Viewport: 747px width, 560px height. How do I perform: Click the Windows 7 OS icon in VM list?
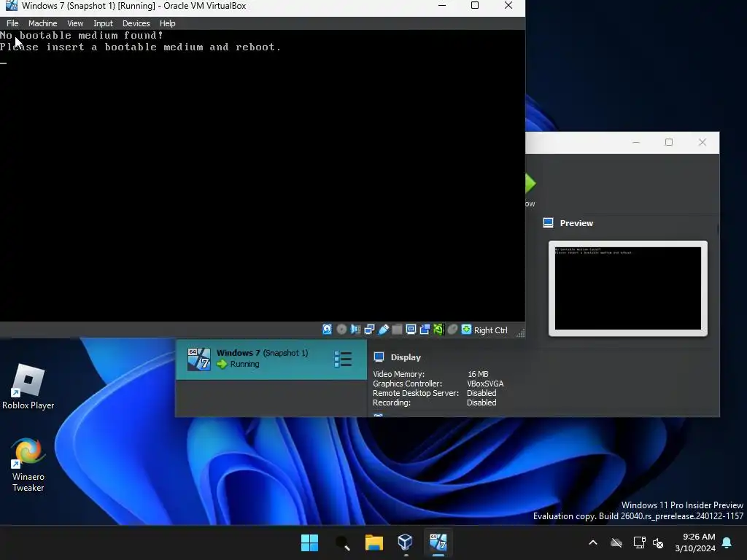198,359
